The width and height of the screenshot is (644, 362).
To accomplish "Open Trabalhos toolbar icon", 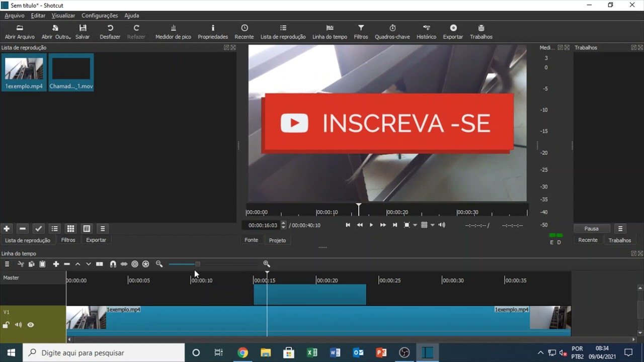I will (481, 32).
